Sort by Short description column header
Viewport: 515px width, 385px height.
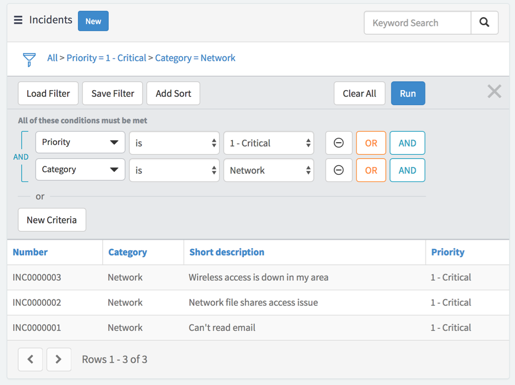pos(227,252)
